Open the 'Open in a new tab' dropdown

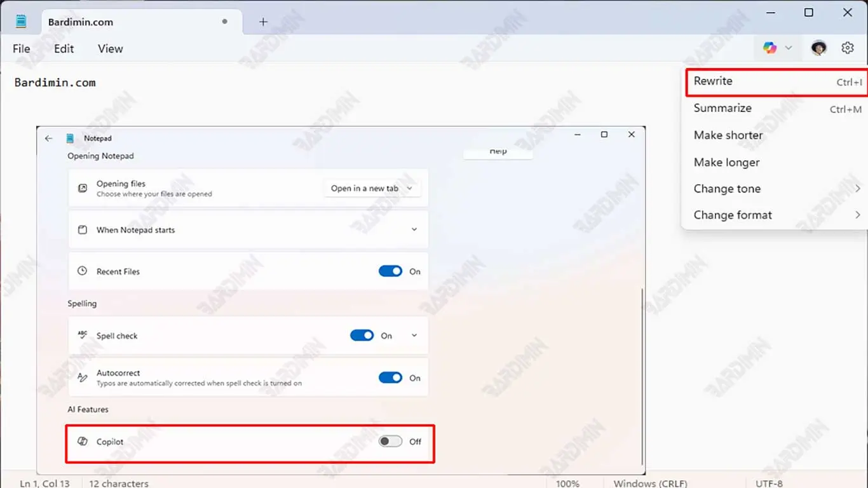point(372,188)
